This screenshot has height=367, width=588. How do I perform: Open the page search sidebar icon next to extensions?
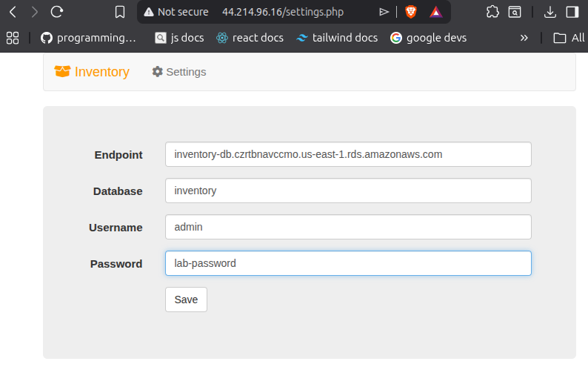coord(515,12)
